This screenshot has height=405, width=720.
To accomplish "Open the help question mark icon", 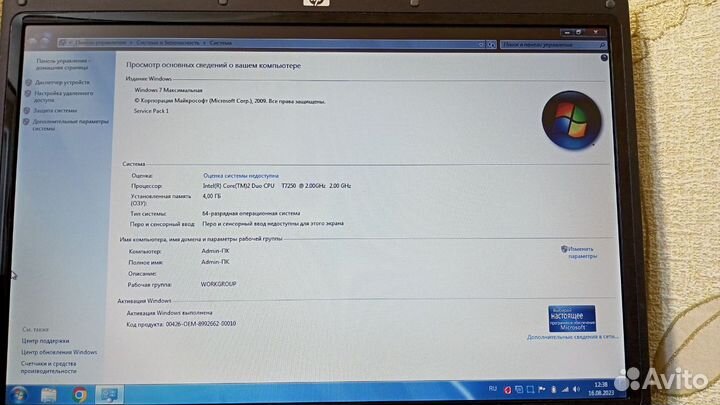I will [x=604, y=58].
